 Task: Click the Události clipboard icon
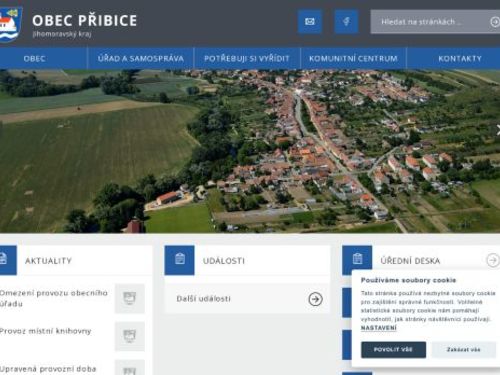coord(180,260)
